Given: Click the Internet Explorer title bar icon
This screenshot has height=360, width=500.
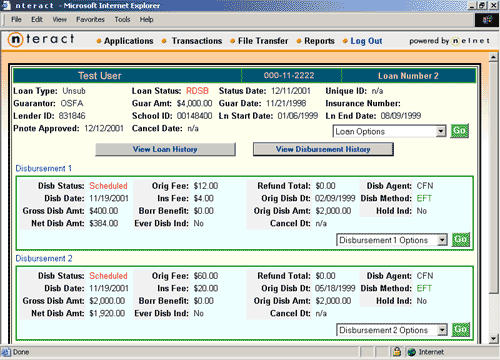Looking at the screenshot, I should [x=6, y=5].
